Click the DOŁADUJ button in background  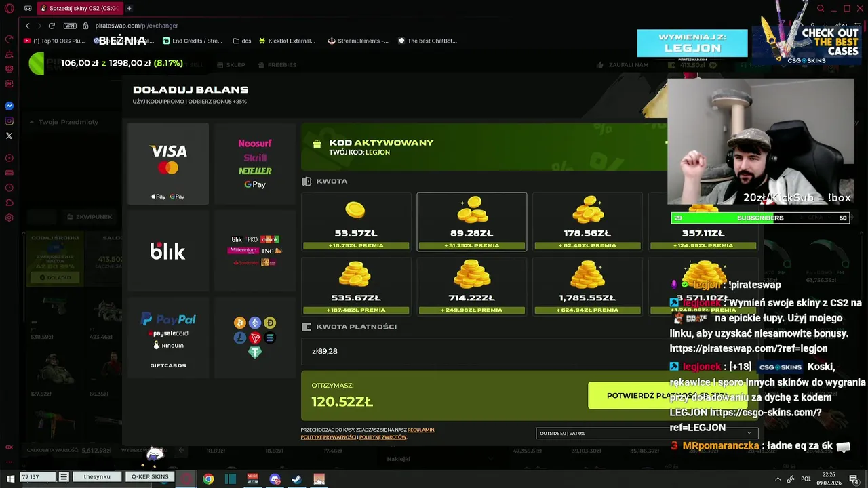click(55, 277)
